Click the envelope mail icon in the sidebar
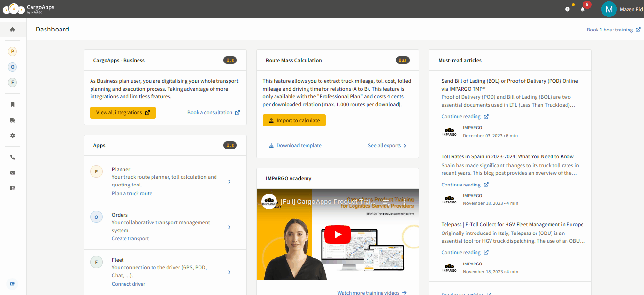Viewport: 644px width, 295px height. (x=13, y=173)
